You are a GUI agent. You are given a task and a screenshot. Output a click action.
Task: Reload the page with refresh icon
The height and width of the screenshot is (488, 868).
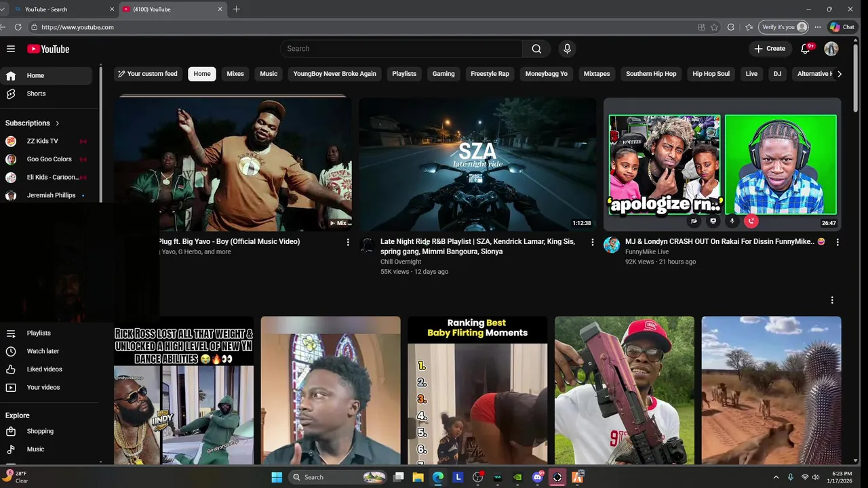point(18,27)
